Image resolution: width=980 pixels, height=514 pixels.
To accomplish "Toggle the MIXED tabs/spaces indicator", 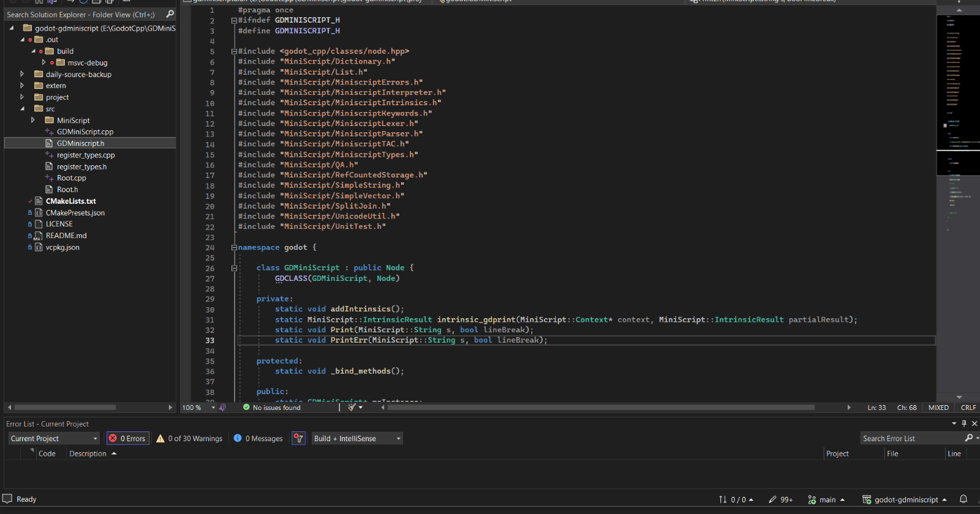I will coord(938,408).
